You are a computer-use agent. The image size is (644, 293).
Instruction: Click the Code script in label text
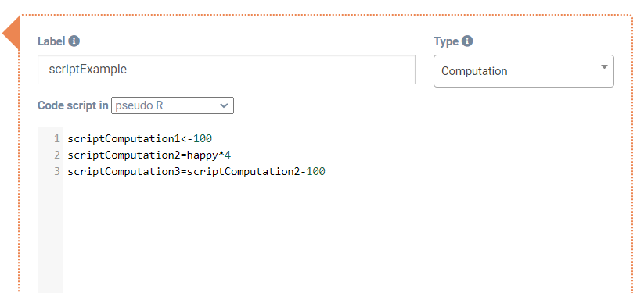(x=73, y=105)
